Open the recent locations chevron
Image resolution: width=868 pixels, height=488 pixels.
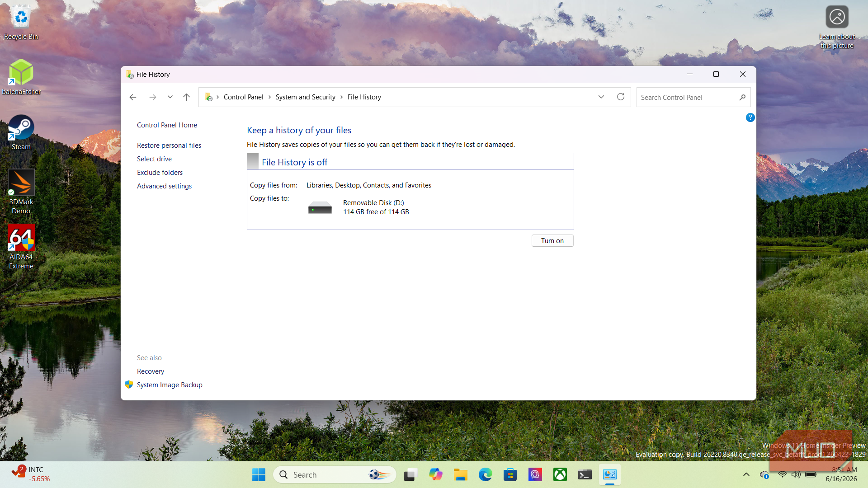coord(170,97)
